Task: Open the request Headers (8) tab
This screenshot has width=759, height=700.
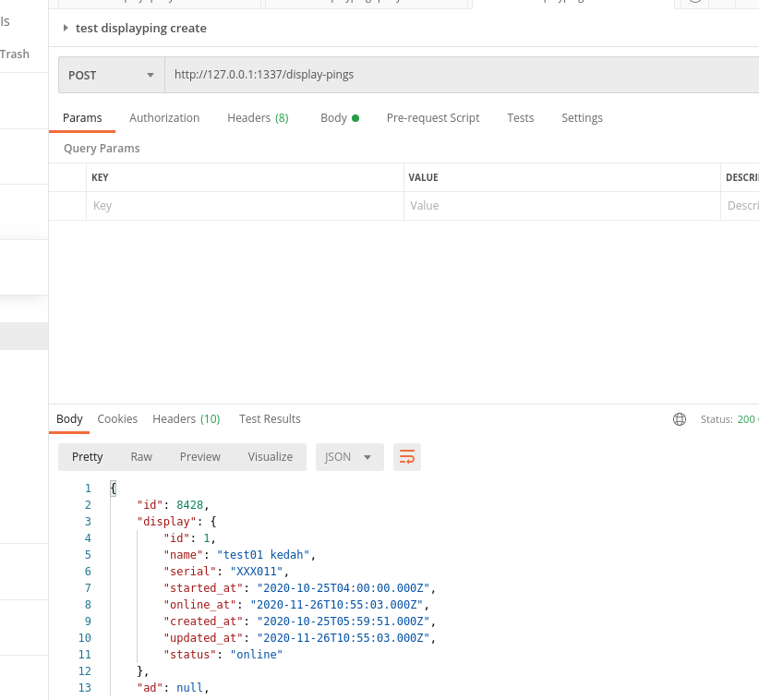Action: (258, 118)
